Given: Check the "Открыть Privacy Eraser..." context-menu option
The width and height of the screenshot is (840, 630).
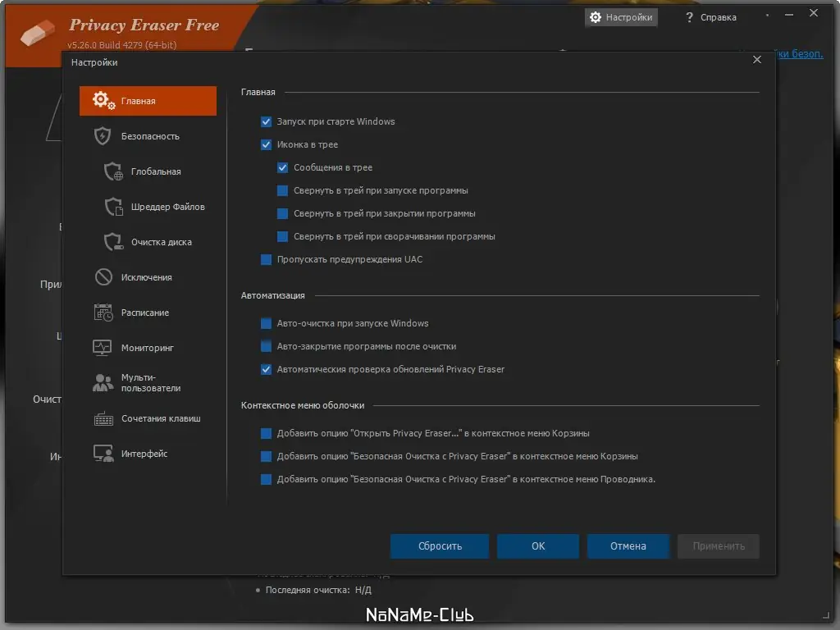Looking at the screenshot, I should (267, 433).
